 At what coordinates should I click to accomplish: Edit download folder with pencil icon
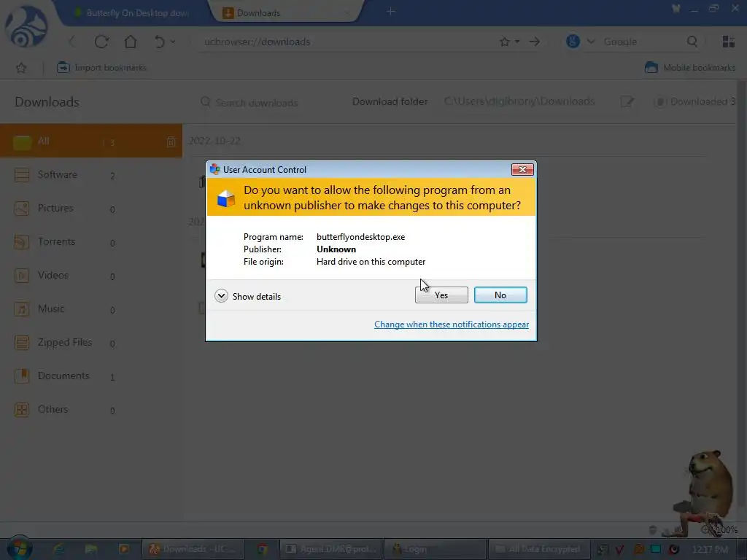tap(627, 101)
